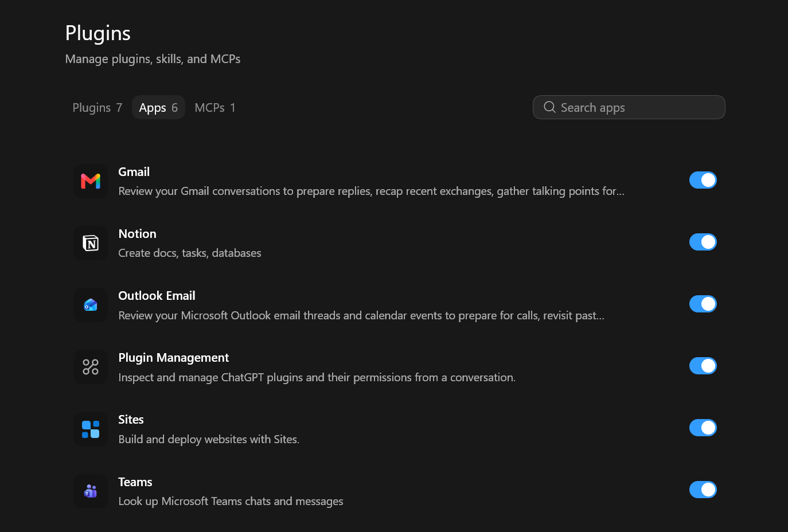Select 'Create docs, tasks, databases' description
The height and width of the screenshot is (532, 788).
coord(190,253)
